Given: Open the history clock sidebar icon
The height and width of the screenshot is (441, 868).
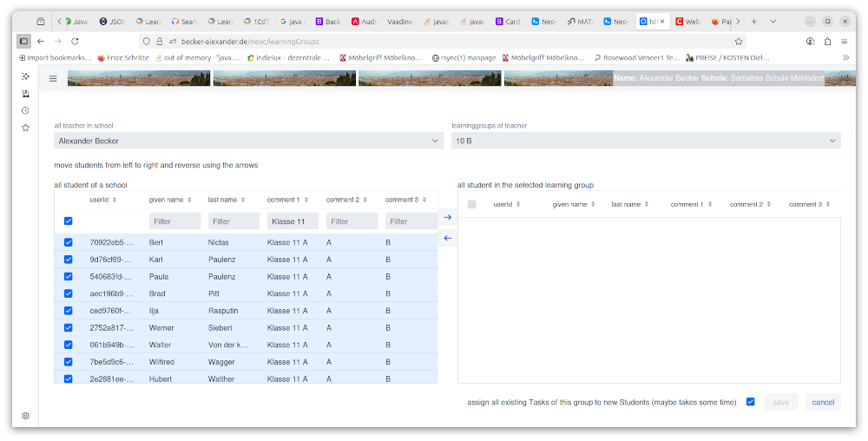Looking at the screenshot, I should [25, 110].
